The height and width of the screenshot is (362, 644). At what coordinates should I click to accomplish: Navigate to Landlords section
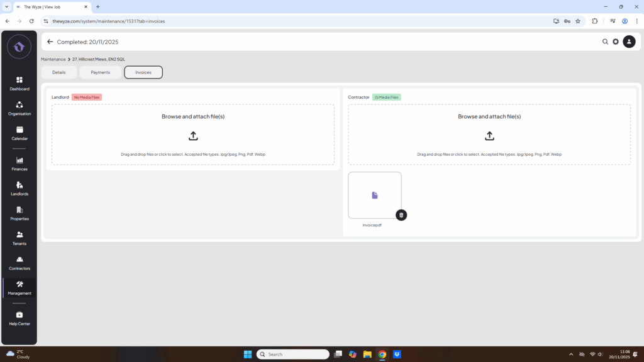click(x=19, y=188)
